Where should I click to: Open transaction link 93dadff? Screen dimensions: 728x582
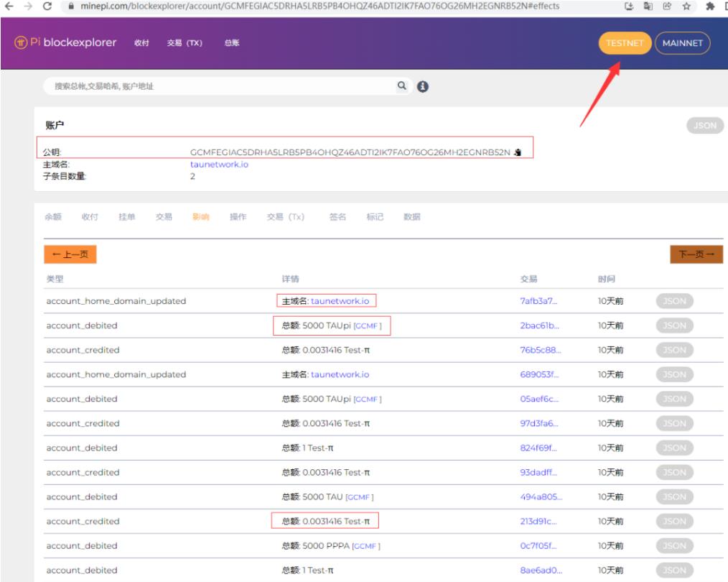pos(538,472)
